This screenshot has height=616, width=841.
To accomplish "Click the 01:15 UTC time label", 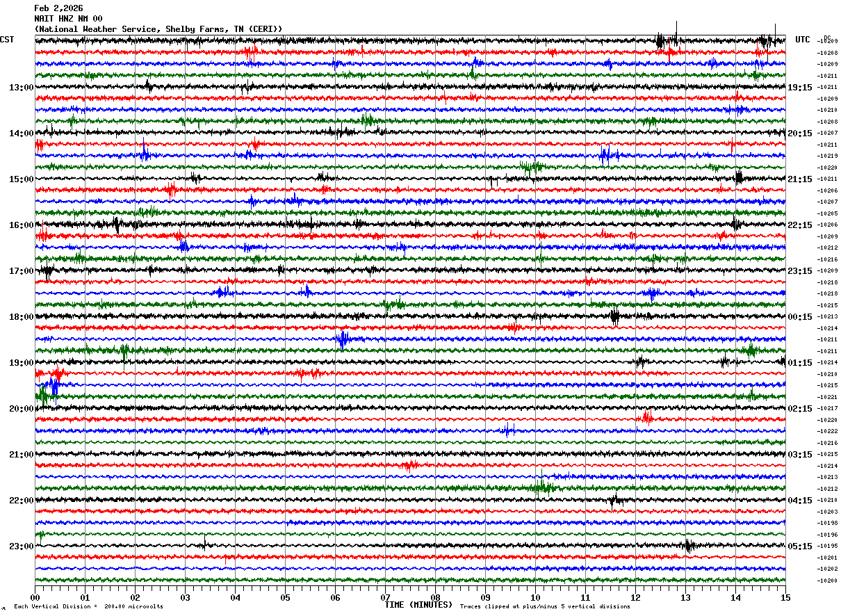I will coord(800,363).
